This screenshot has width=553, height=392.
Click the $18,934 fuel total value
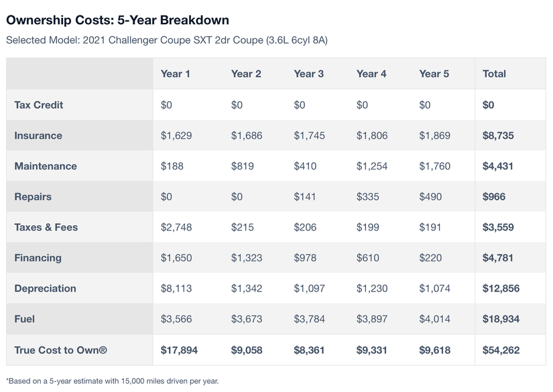click(501, 319)
